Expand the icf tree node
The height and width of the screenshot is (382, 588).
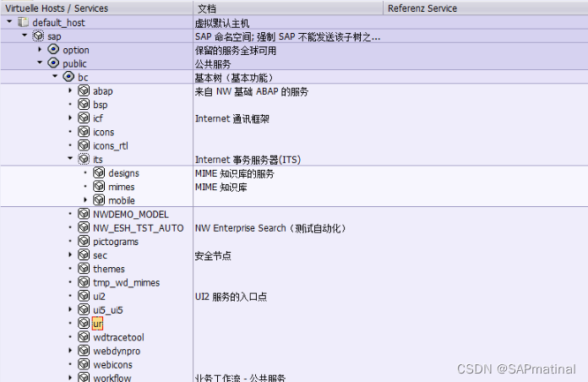[70, 117]
